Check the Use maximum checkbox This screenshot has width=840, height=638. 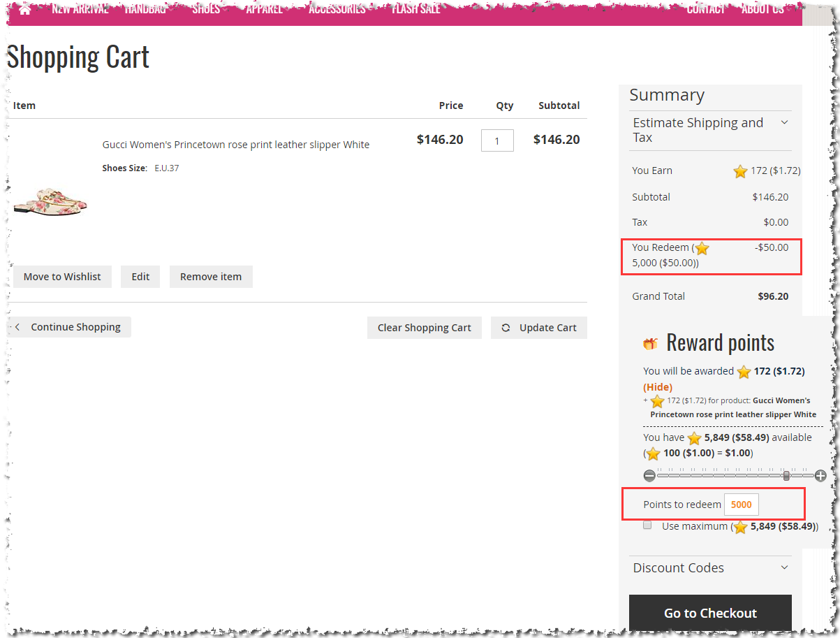647,525
